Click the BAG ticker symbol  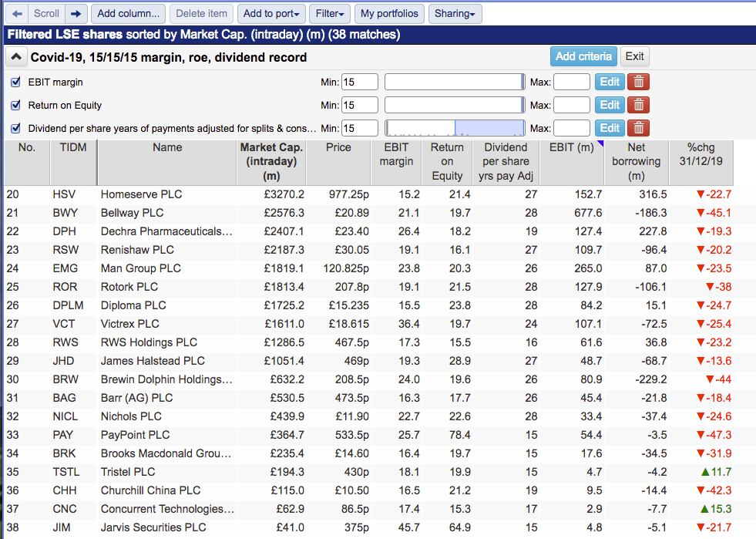tap(65, 398)
